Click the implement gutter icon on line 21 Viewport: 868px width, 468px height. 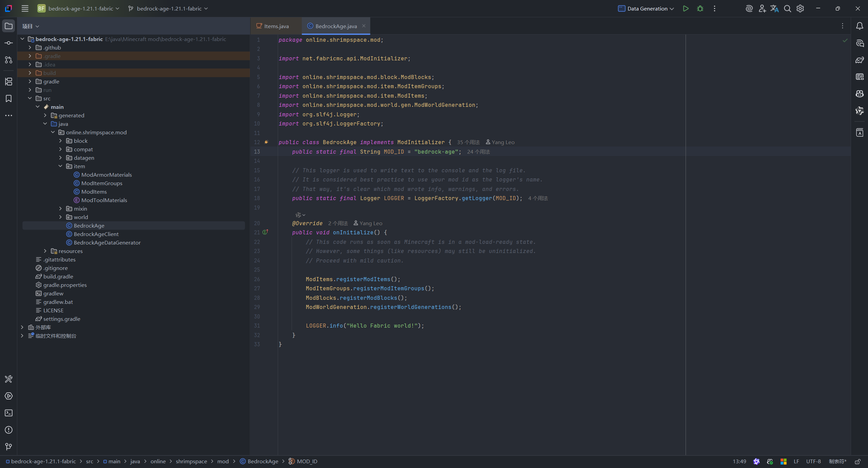pos(265,232)
